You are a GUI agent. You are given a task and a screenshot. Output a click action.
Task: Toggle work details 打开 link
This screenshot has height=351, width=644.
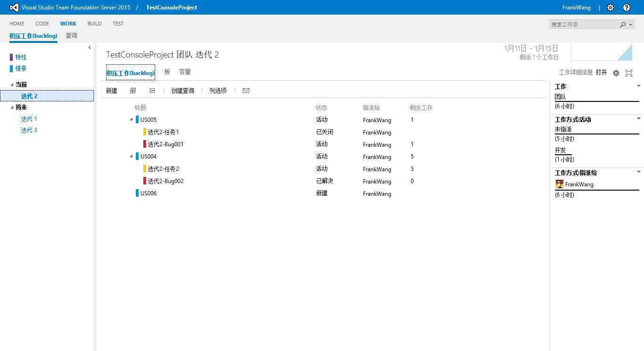click(x=601, y=73)
